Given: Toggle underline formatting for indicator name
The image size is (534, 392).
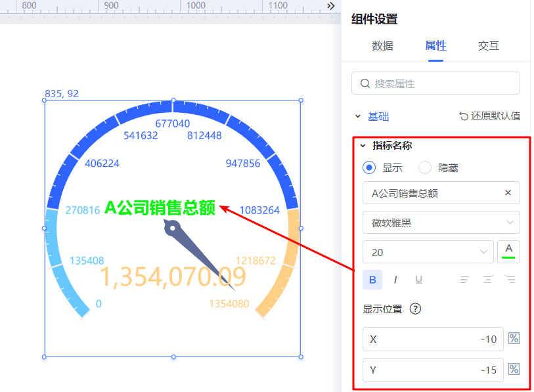Looking at the screenshot, I should [x=418, y=280].
